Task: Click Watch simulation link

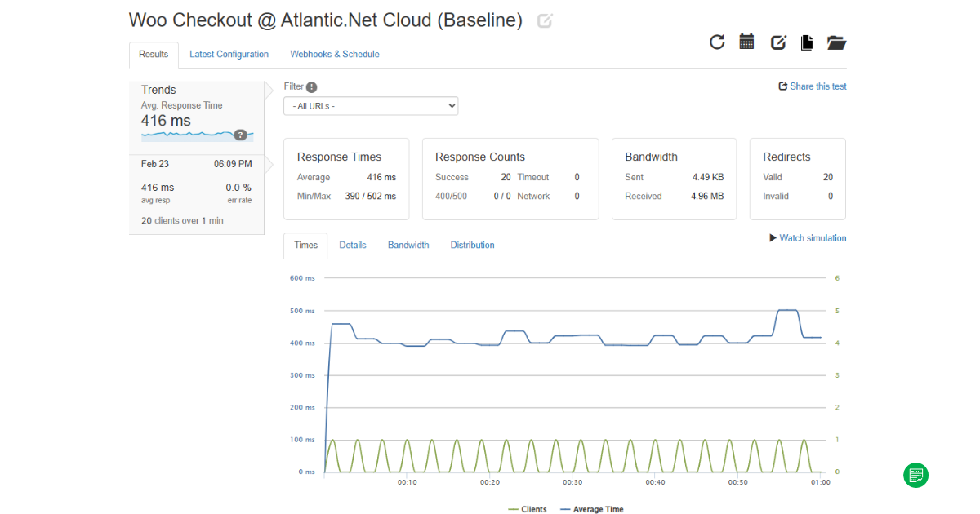Action: click(x=808, y=238)
